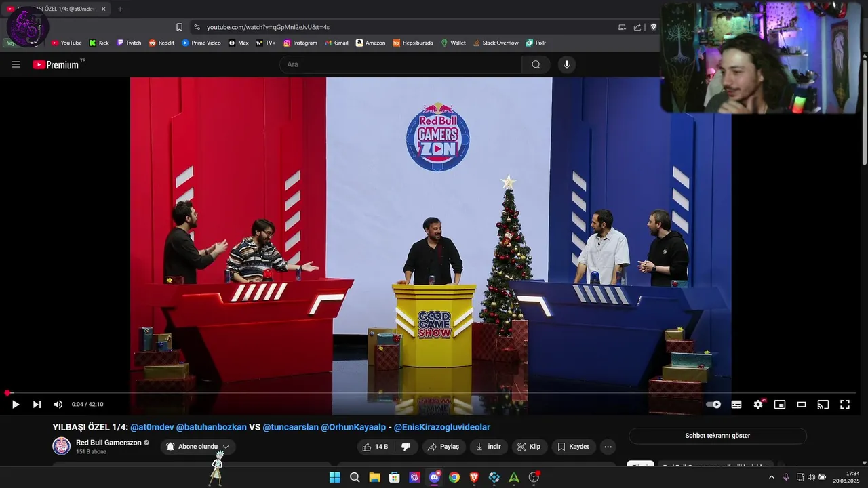
Task: Open more actions three-dot menu
Action: 608,447
